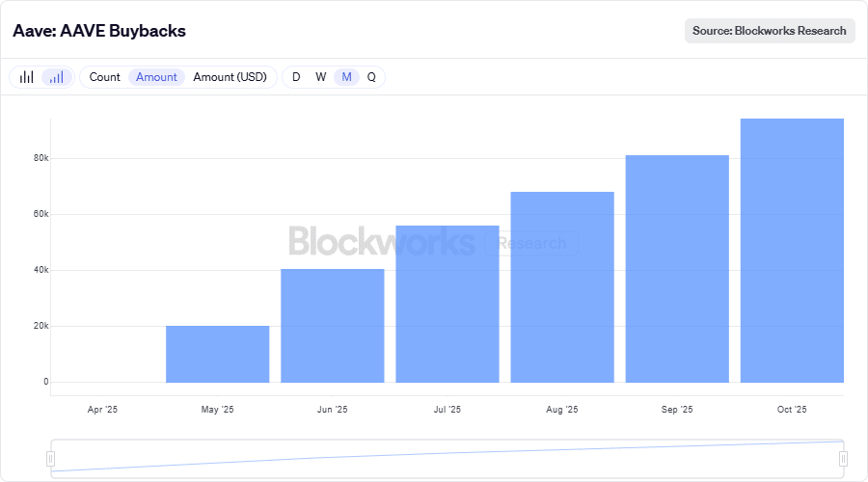Choose the weekly (W) interval
This screenshot has height=482, width=868.
(x=321, y=77)
